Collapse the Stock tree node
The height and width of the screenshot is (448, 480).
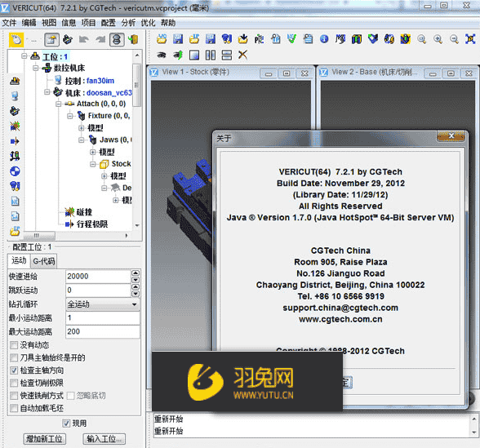93,164
